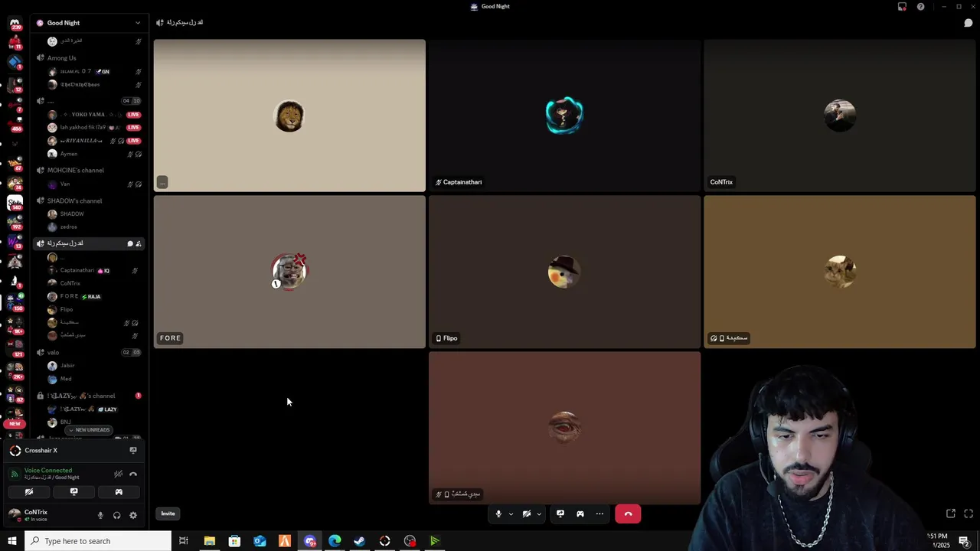Share your screen from the call bar
Image resolution: width=980 pixels, height=551 pixels.
tap(560, 514)
